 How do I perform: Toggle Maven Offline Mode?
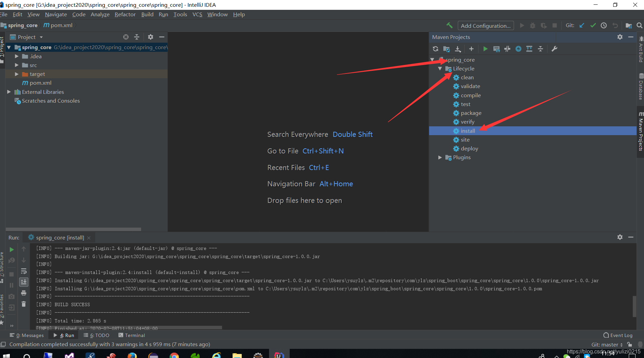(507, 49)
